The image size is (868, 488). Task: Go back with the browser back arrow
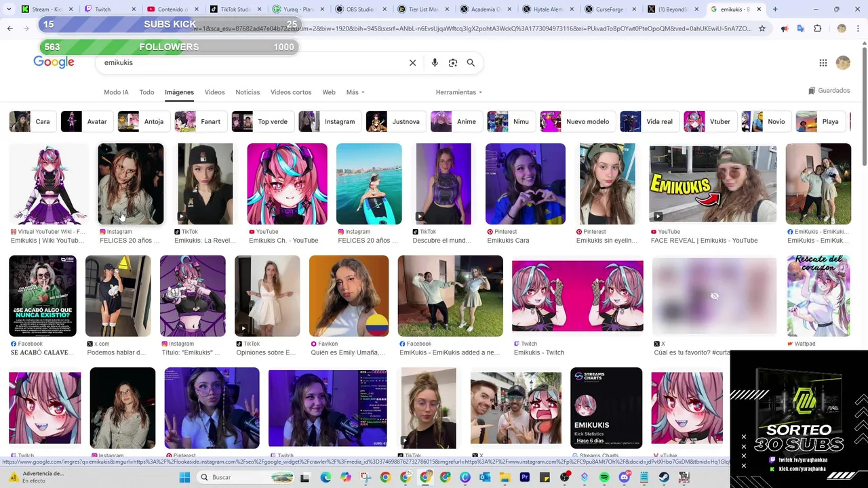(x=9, y=28)
